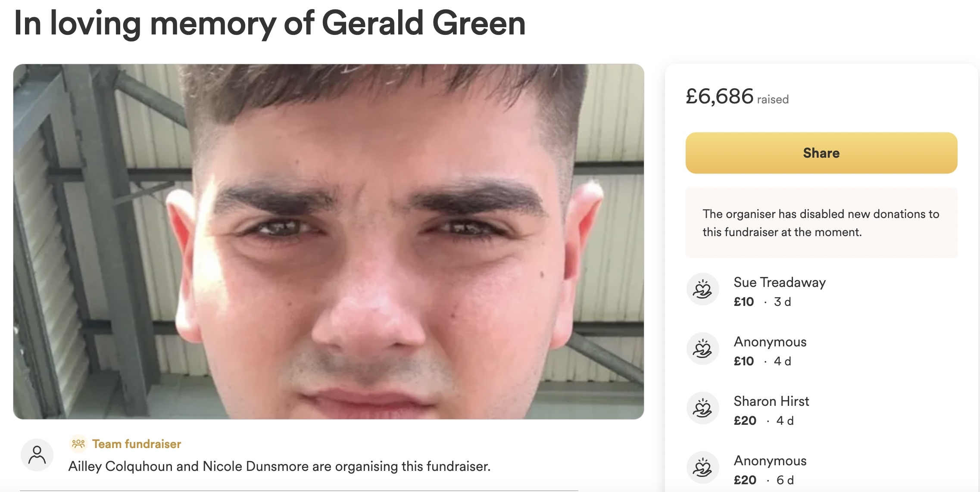Click the £6,686 raised amount
The height and width of the screenshot is (492, 980).
coord(737,96)
